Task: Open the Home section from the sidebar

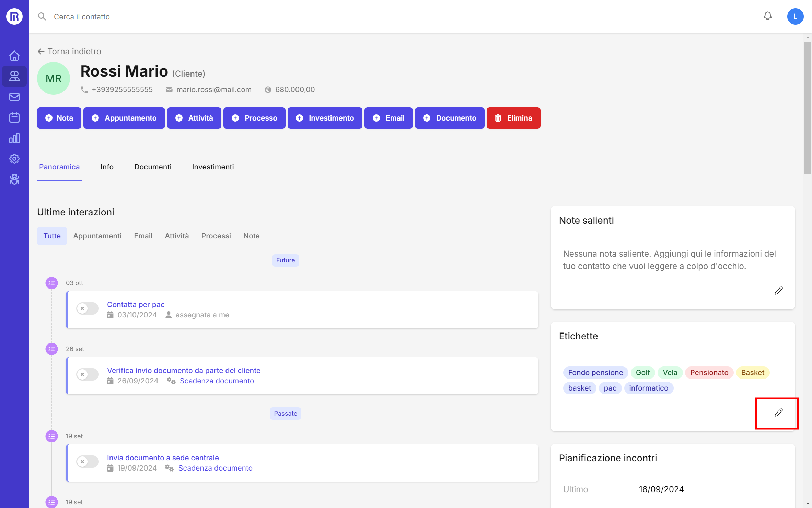Action: tap(14, 55)
